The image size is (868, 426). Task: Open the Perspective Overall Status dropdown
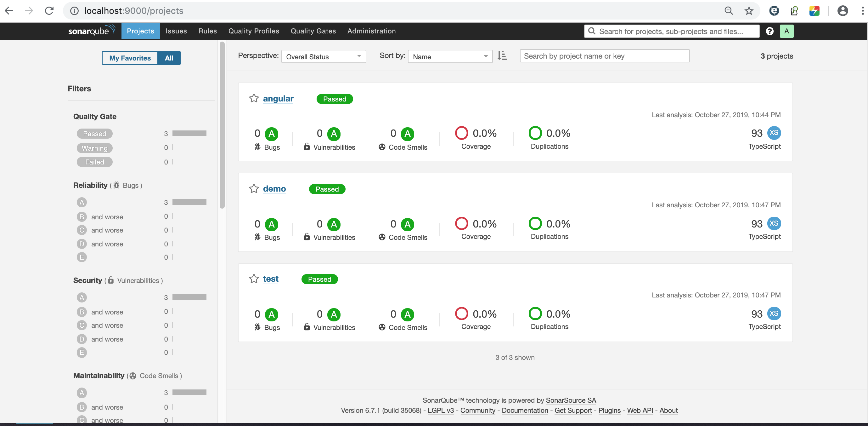323,56
